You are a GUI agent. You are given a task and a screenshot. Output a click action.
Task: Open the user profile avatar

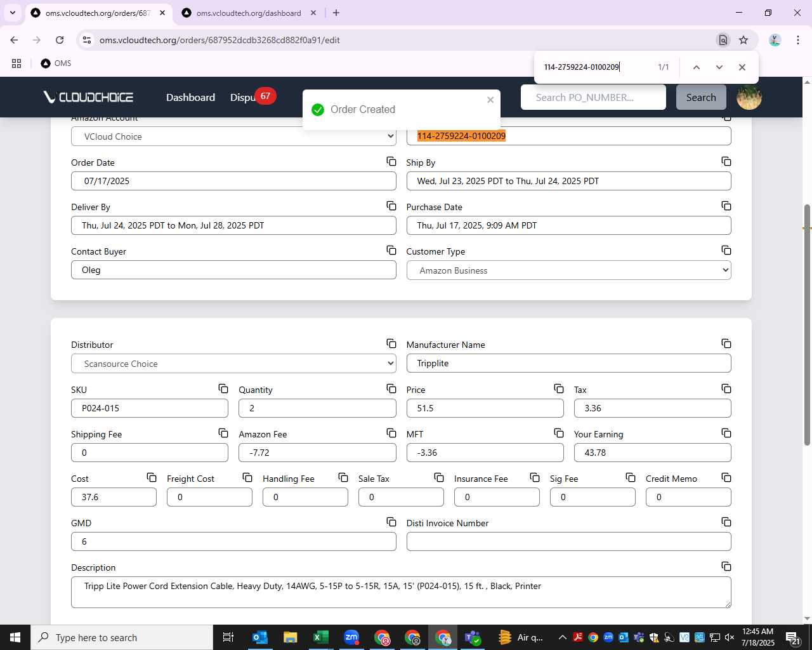coord(749,97)
